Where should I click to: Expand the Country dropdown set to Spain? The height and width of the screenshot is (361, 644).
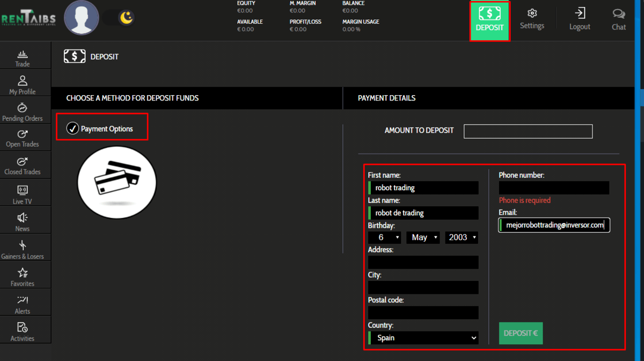[x=423, y=338]
